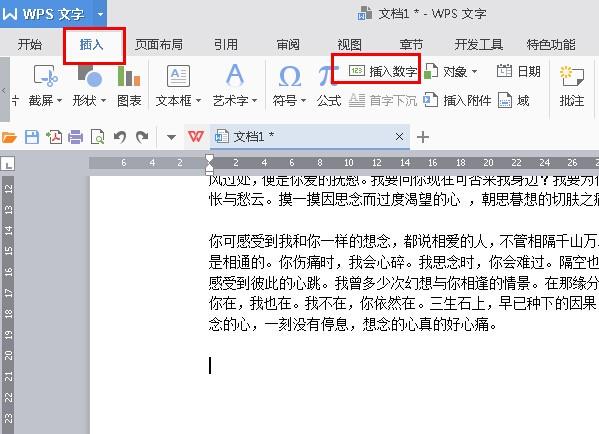Image resolution: width=599 pixels, height=434 pixels.
Task: Switch to the 开始 tab
Action: (30, 45)
